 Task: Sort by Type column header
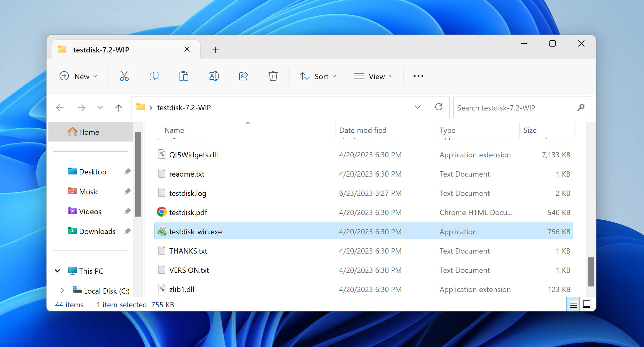pyautogui.click(x=447, y=130)
